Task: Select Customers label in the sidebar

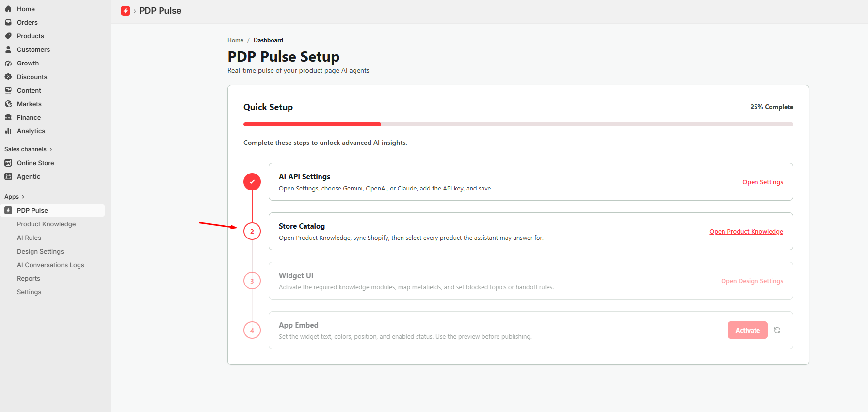Action: [33, 49]
